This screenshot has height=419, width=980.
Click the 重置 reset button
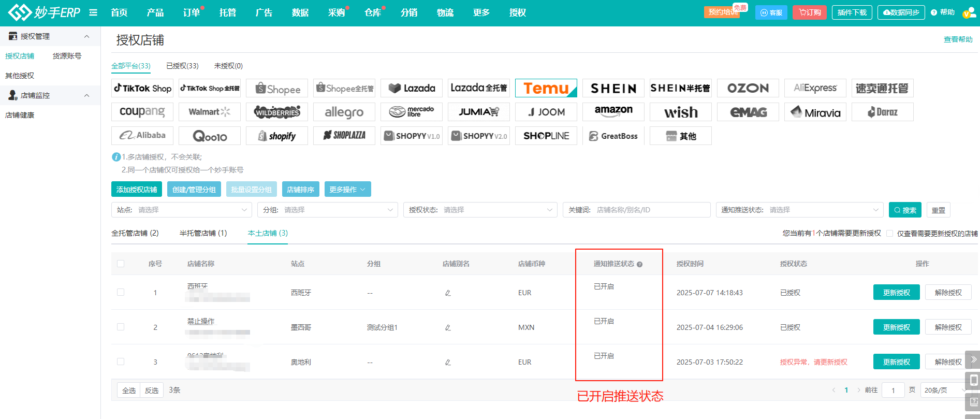click(x=939, y=210)
